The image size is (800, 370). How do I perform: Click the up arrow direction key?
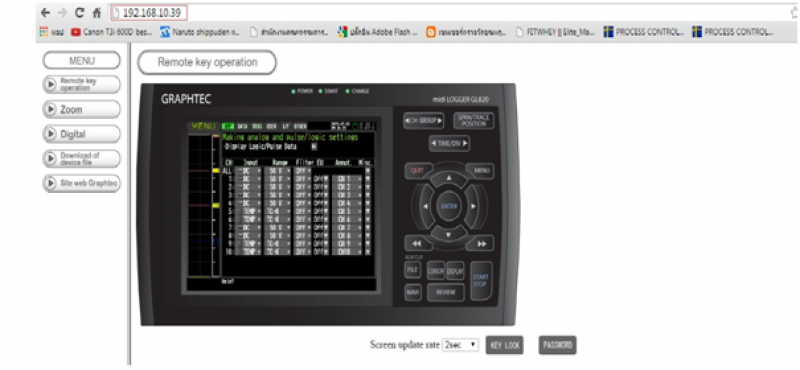coord(449,178)
